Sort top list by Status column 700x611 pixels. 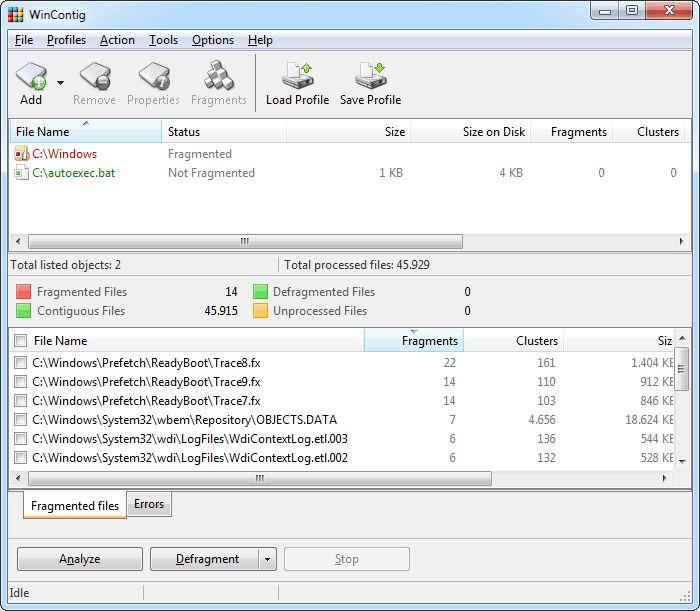224,132
